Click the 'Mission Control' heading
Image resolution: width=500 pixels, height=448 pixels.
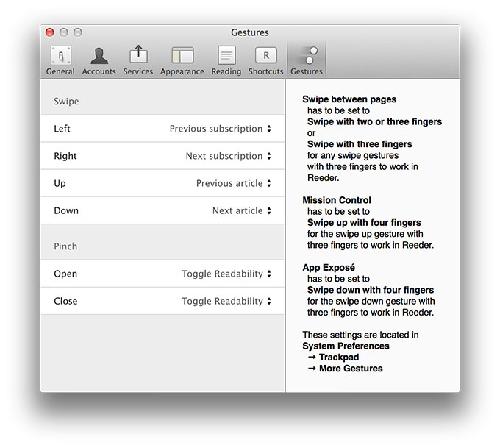(337, 200)
